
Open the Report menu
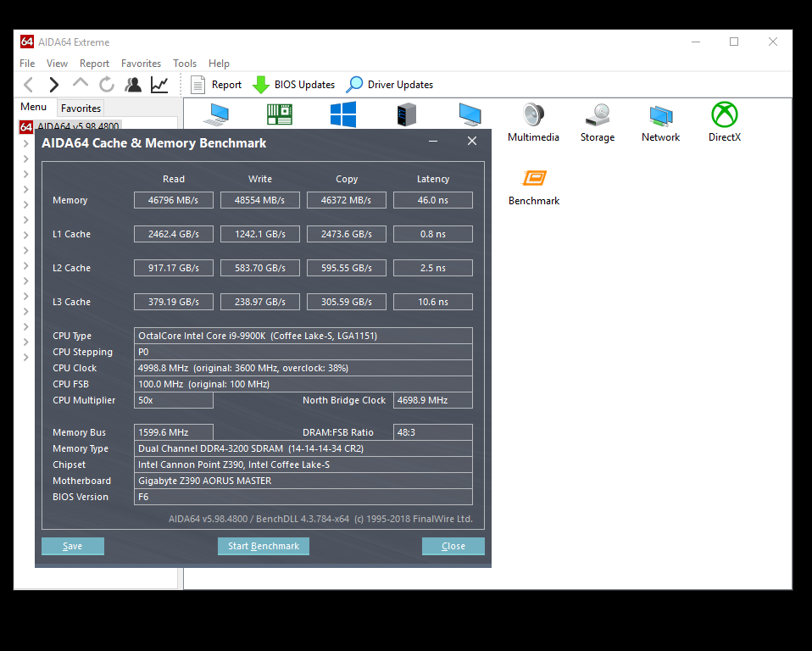[94, 64]
